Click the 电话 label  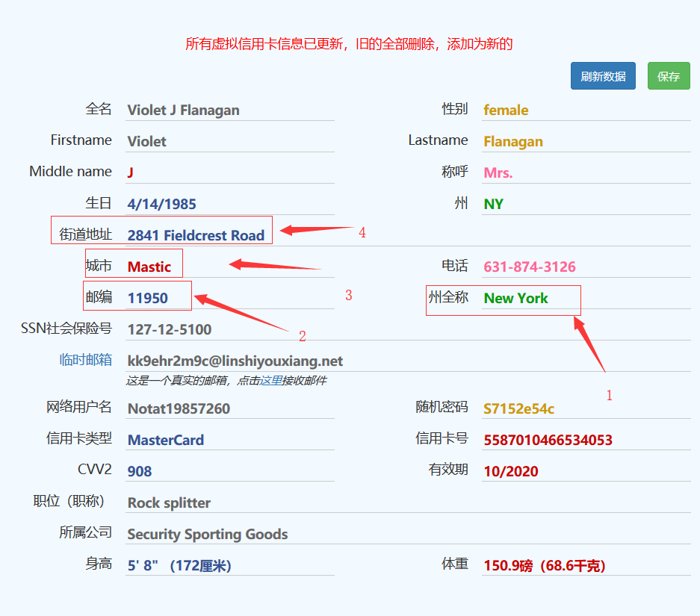(455, 265)
